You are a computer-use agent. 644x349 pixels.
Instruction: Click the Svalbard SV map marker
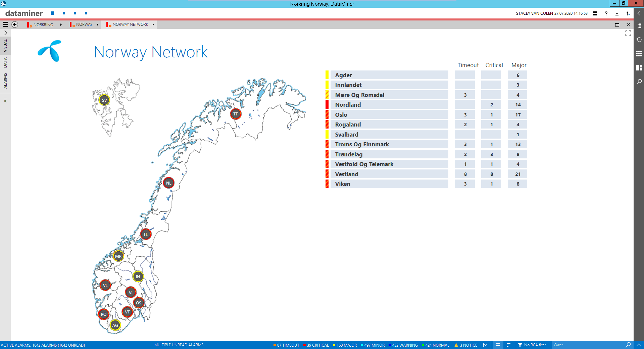(x=104, y=100)
